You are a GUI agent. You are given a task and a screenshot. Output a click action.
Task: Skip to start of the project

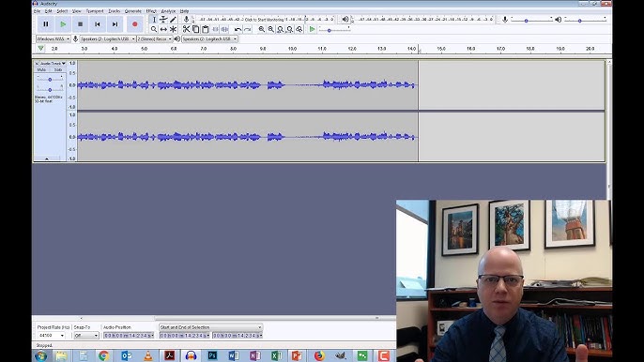click(x=98, y=24)
